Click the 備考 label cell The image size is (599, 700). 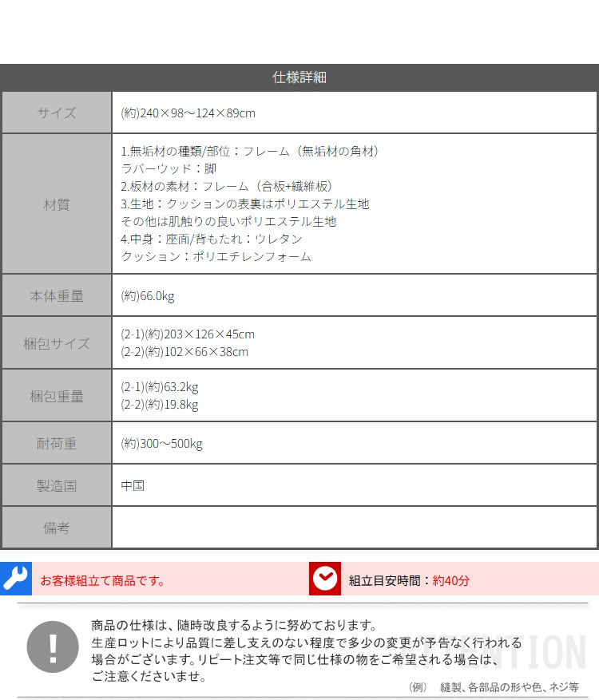(x=57, y=528)
